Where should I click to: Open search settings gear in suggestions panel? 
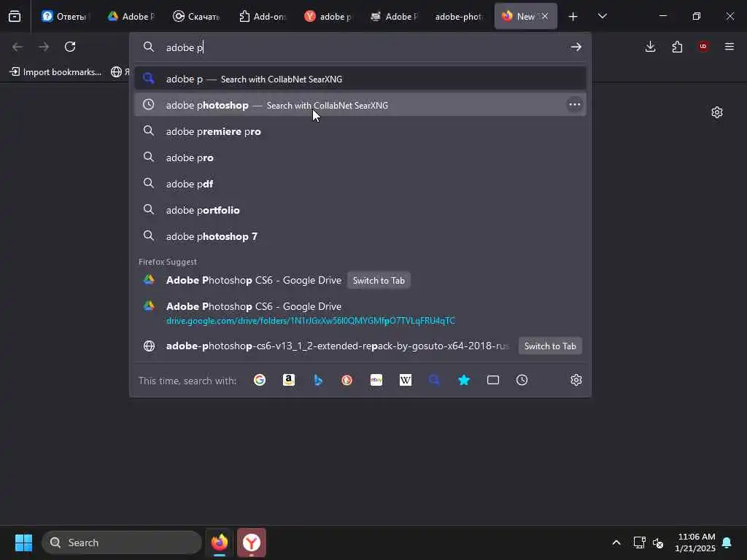tap(576, 380)
